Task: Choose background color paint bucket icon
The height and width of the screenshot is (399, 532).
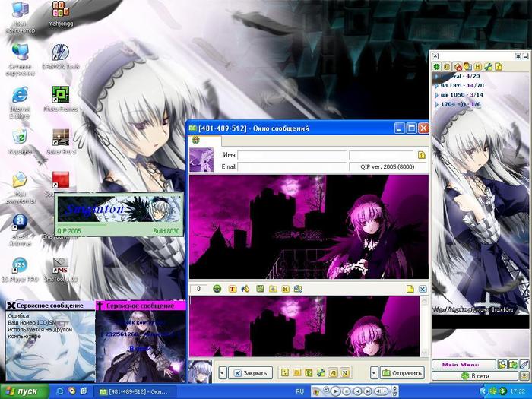Action: [x=245, y=289]
